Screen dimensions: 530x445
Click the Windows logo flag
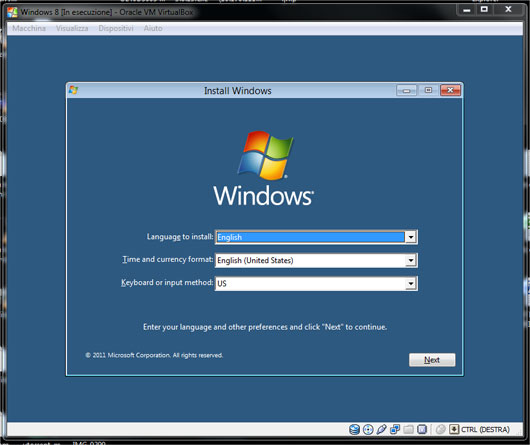click(265, 155)
